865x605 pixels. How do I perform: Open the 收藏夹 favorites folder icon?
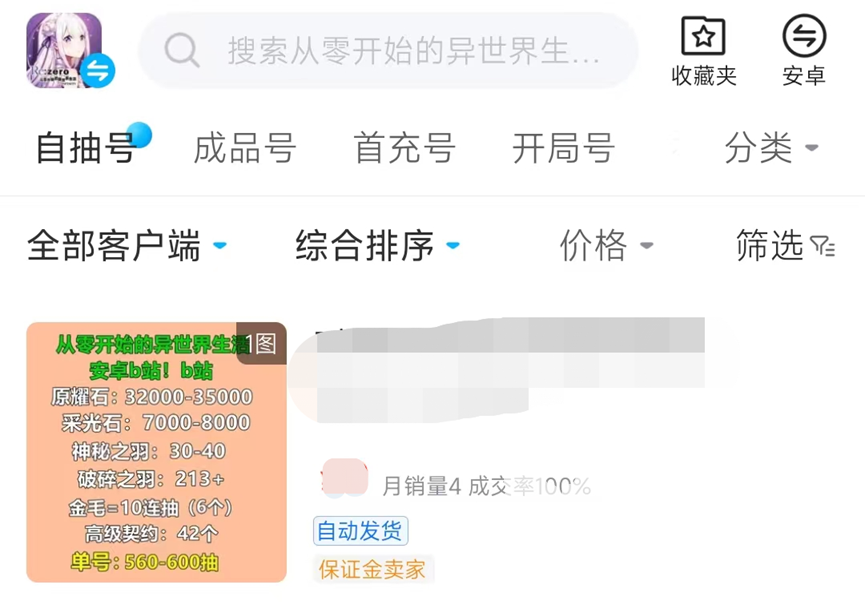pos(703,36)
